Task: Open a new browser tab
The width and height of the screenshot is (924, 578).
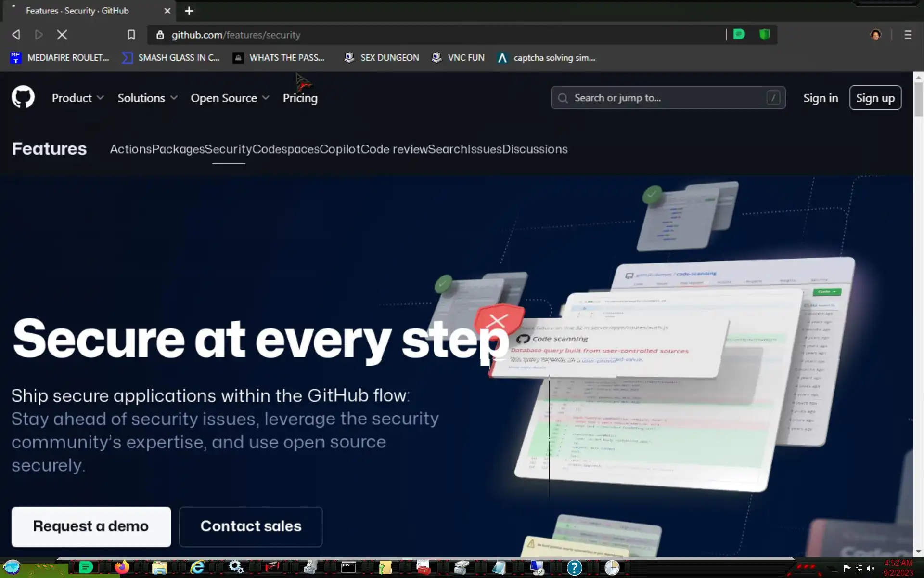Action: (189, 11)
